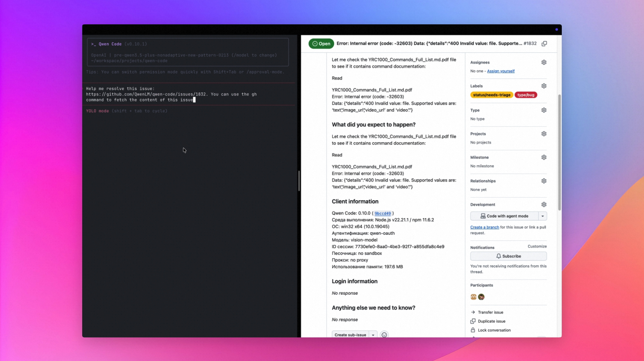
Task: Open the Relationships settings gear
Action: [x=544, y=181]
